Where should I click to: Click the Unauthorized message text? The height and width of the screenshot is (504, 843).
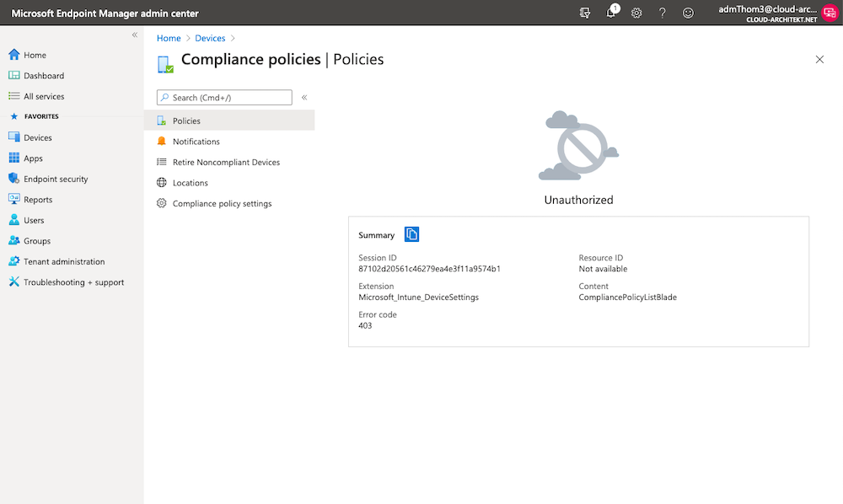coord(578,200)
